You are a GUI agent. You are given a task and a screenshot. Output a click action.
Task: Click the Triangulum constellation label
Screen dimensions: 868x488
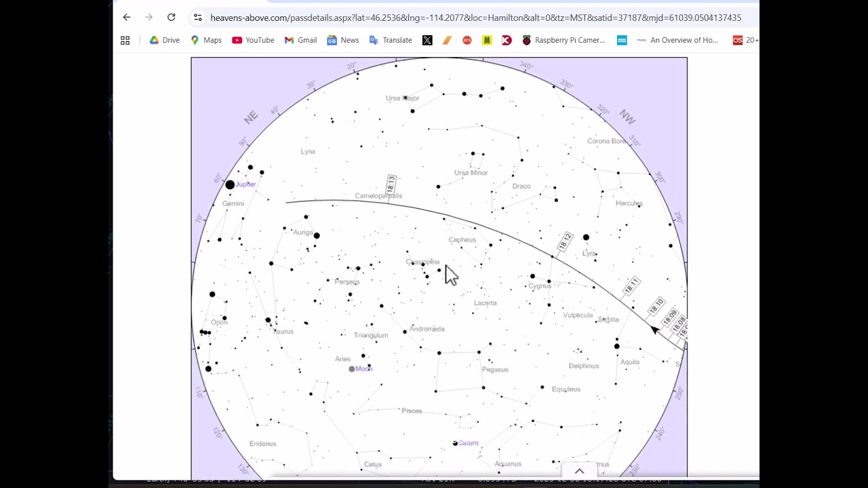[371, 335]
